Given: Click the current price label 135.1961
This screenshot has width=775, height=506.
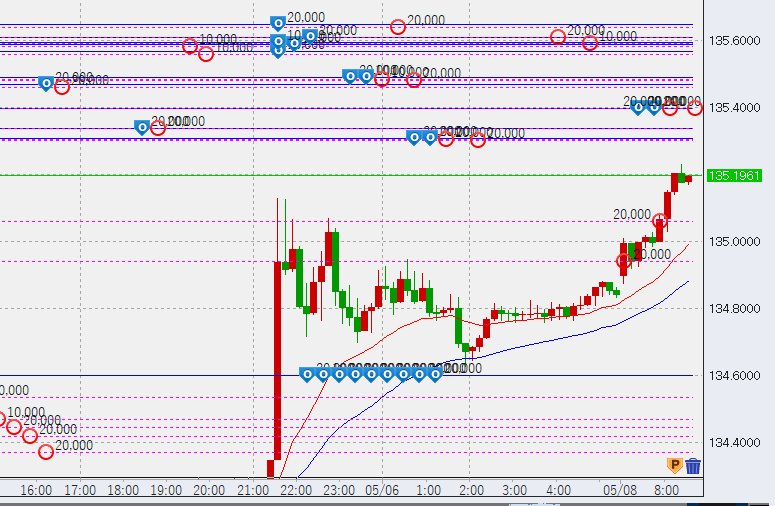Looking at the screenshot, I should pyautogui.click(x=734, y=176).
